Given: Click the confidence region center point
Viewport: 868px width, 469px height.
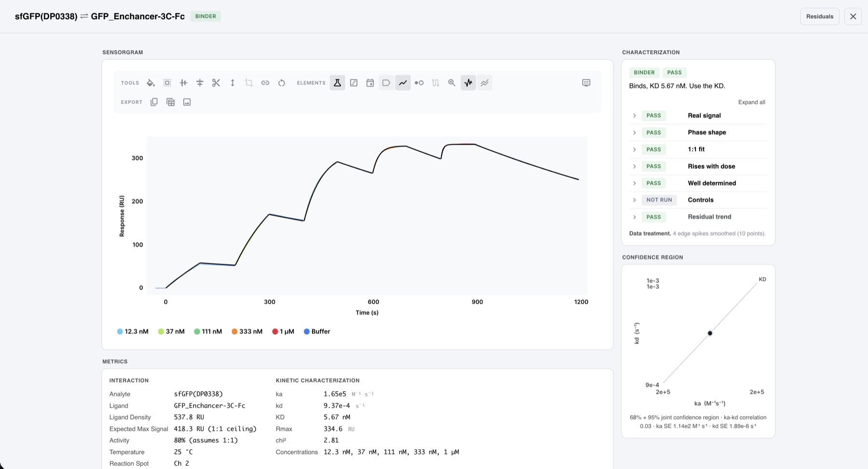Looking at the screenshot, I should click(x=710, y=333).
